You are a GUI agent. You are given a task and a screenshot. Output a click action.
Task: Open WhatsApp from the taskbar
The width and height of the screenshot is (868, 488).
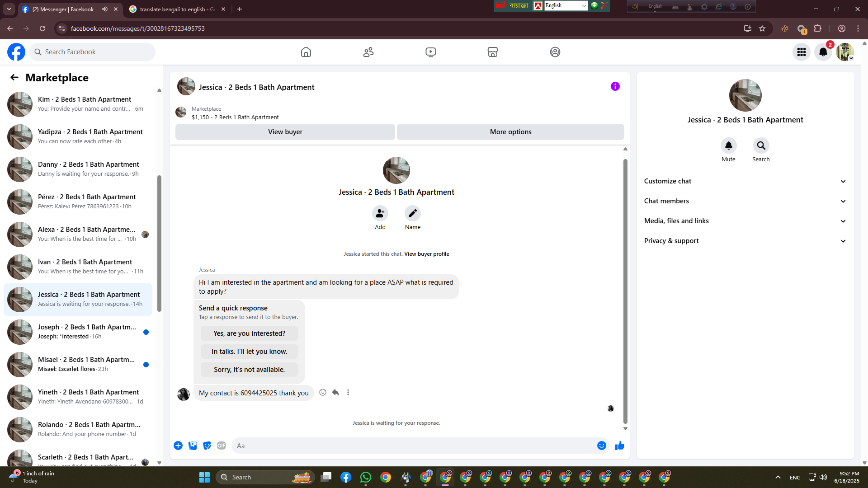(366, 477)
